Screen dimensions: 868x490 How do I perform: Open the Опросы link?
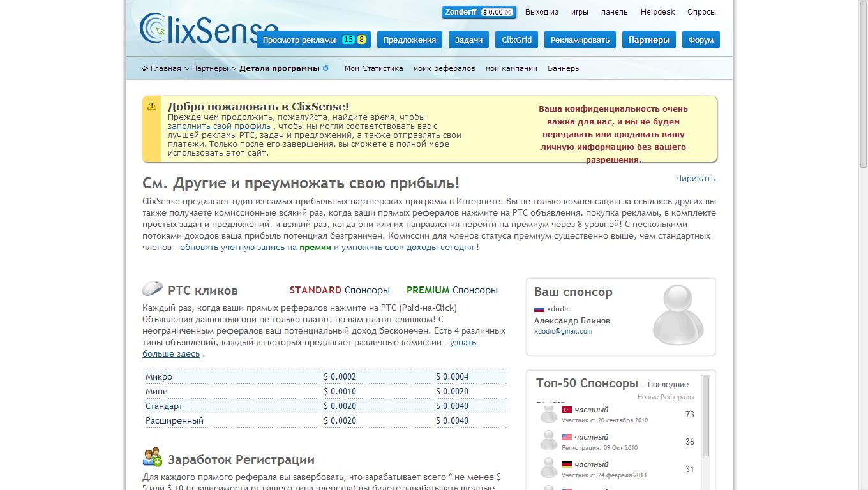tap(701, 12)
